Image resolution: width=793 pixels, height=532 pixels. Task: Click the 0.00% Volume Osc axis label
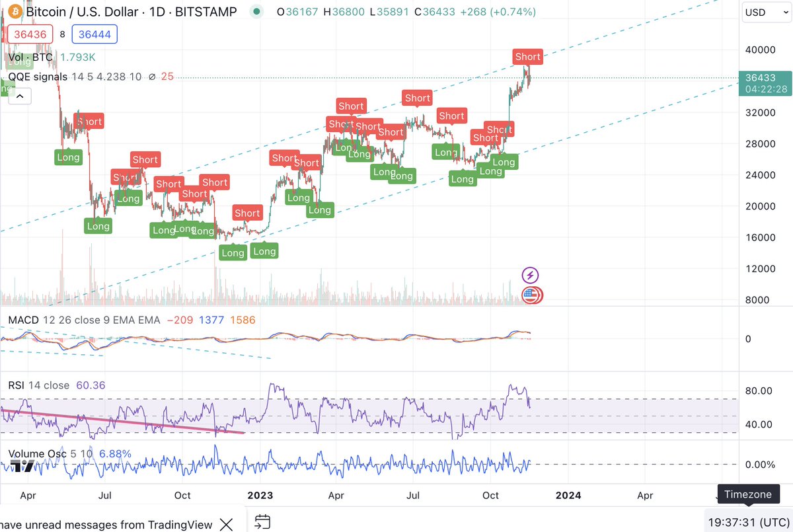click(x=760, y=465)
